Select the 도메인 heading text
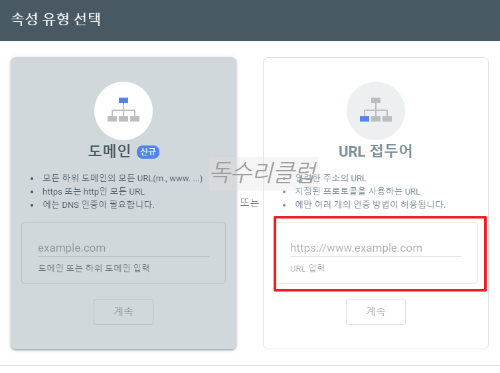Image resolution: width=500 pixels, height=373 pixels. point(110,151)
